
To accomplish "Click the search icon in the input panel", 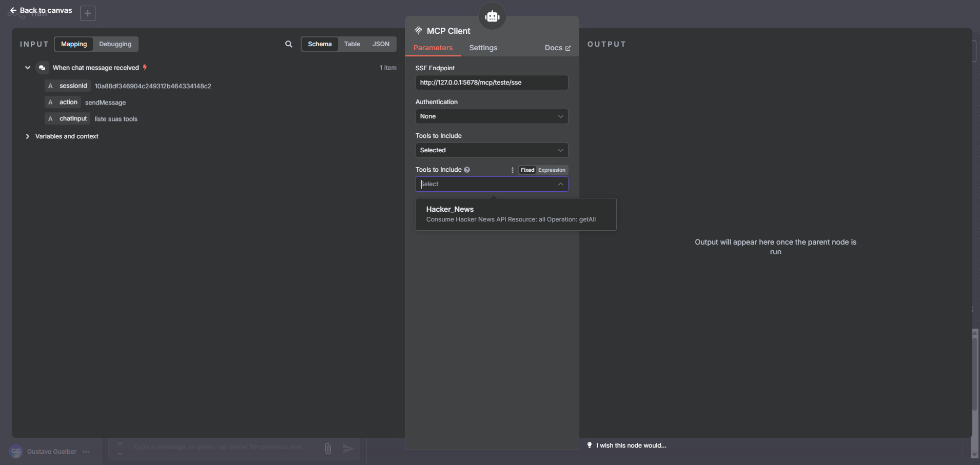I will click(x=288, y=44).
